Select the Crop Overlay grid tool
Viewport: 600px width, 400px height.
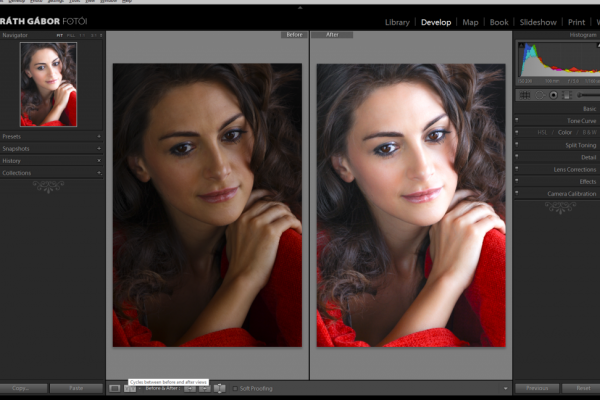(x=525, y=95)
